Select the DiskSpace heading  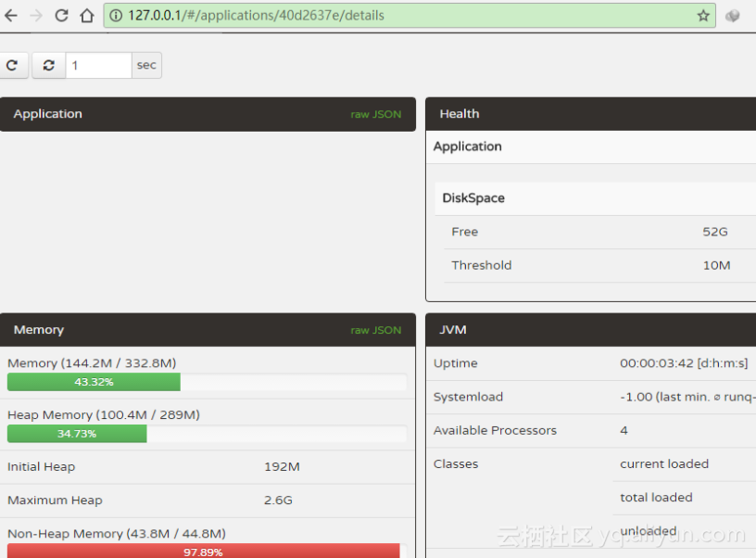[473, 198]
